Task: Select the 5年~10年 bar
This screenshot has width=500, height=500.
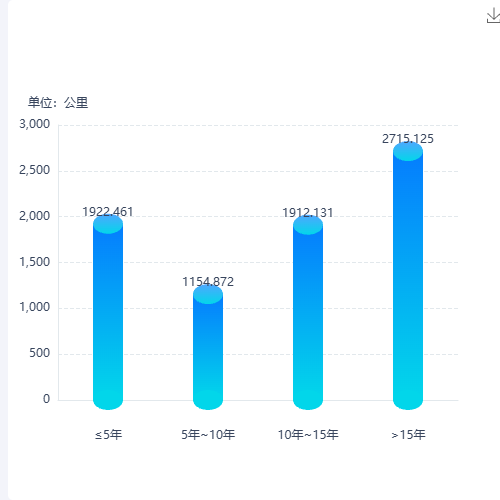Action: tap(208, 347)
